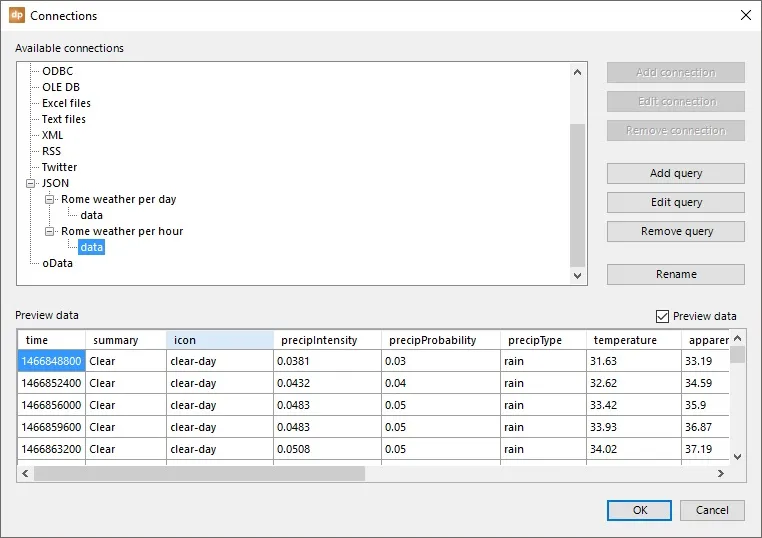This screenshot has height=538, width=762.
Task: Select precipIntensity cell 0.0432
Action: [328, 383]
